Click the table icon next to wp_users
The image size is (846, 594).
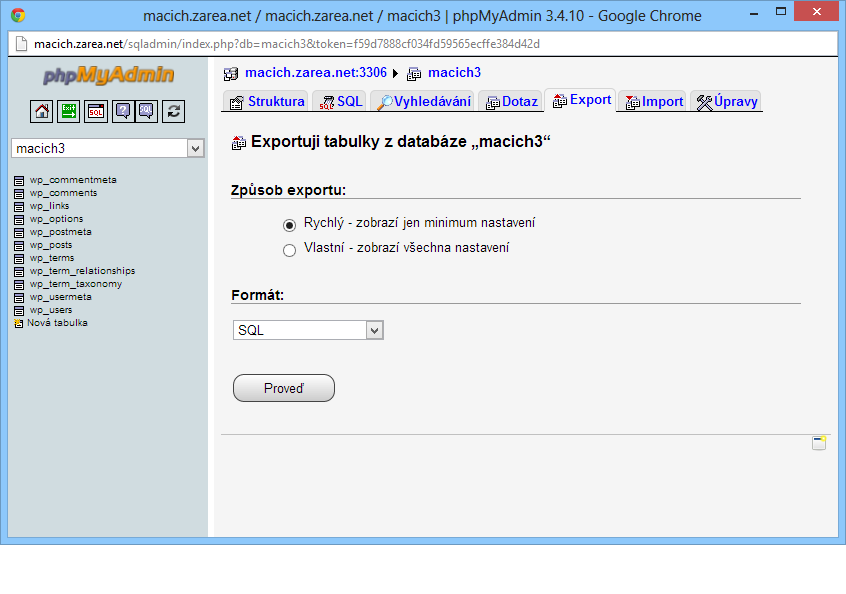19,310
